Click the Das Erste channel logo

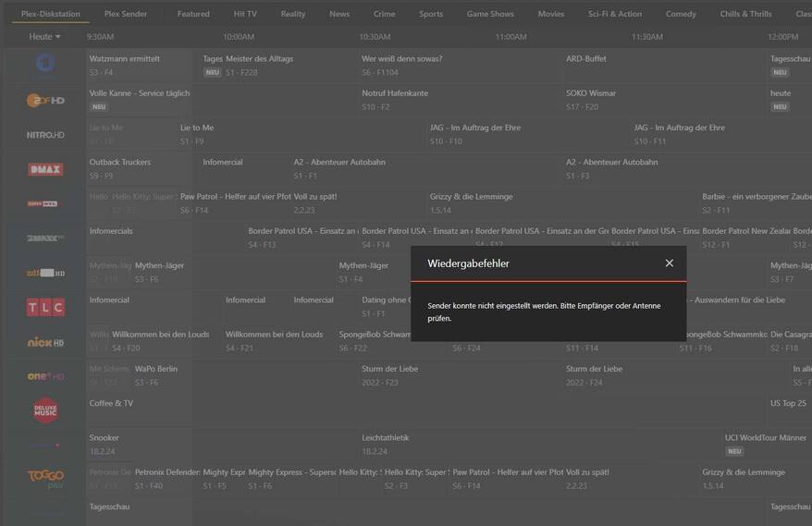point(45,64)
